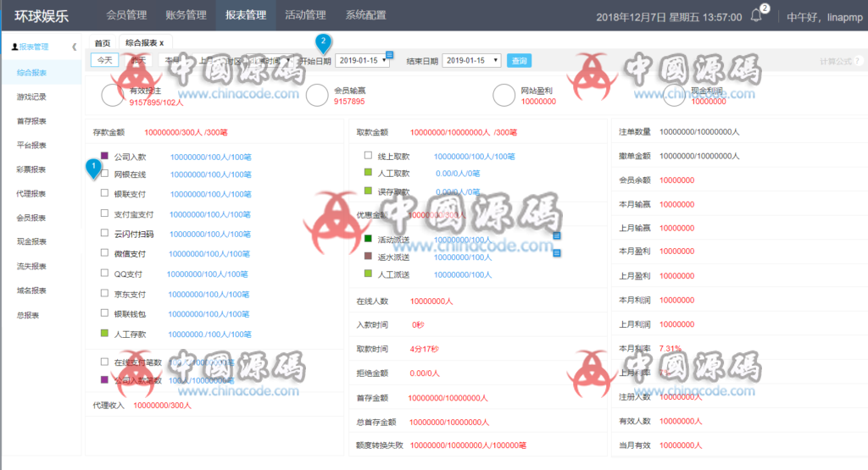This screenshot has height=470, width=868.
Task: Open 会员管理 in the top navigation
Action: click(127, 15)
